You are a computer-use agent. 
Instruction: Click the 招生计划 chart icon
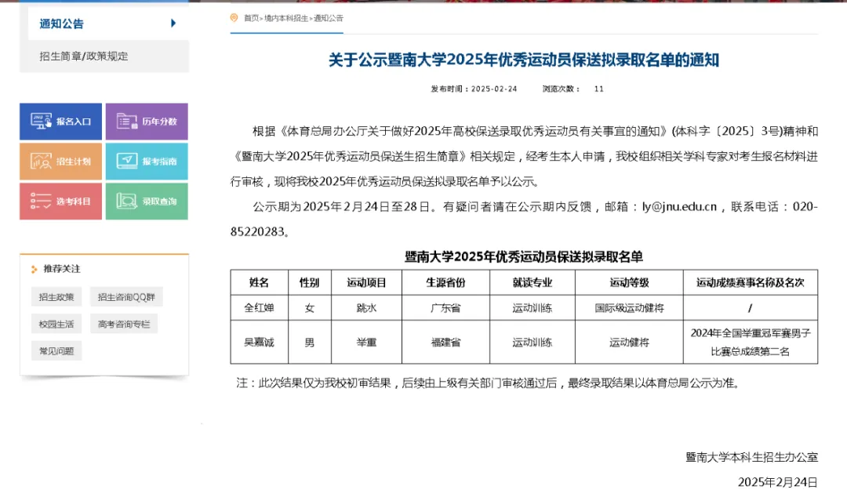41,161
